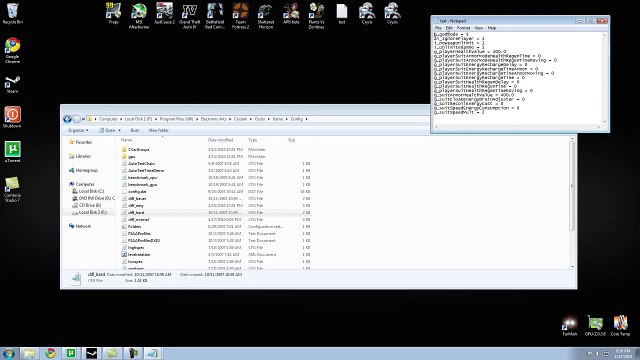Select the GPU-Z desktop shortcut

(595, 325)
